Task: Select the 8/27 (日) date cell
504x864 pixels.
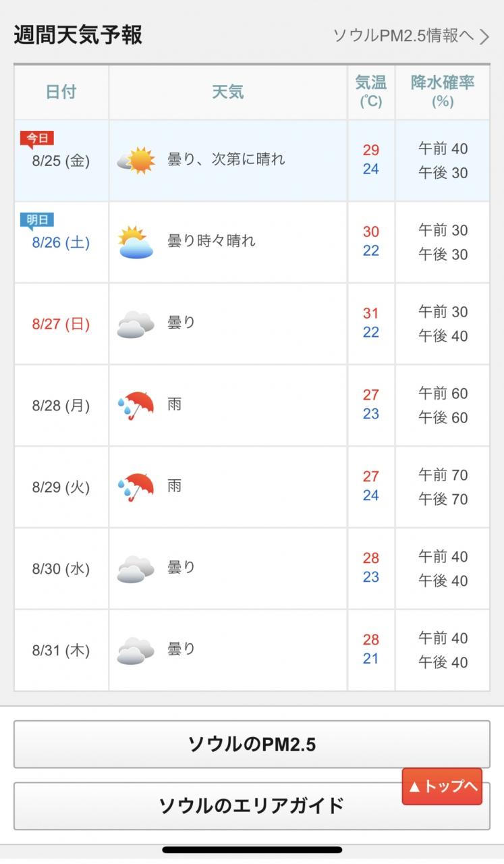Action: point(61,324)
